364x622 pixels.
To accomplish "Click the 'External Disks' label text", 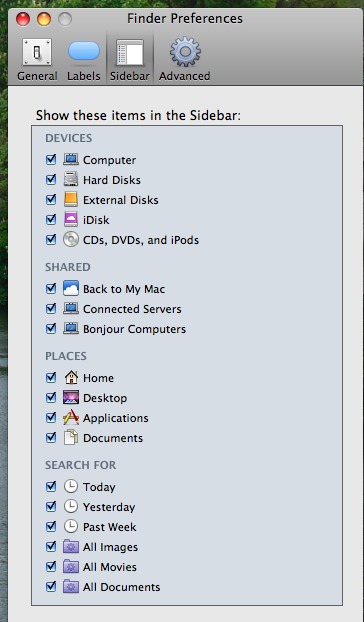I will coord(121,200).
